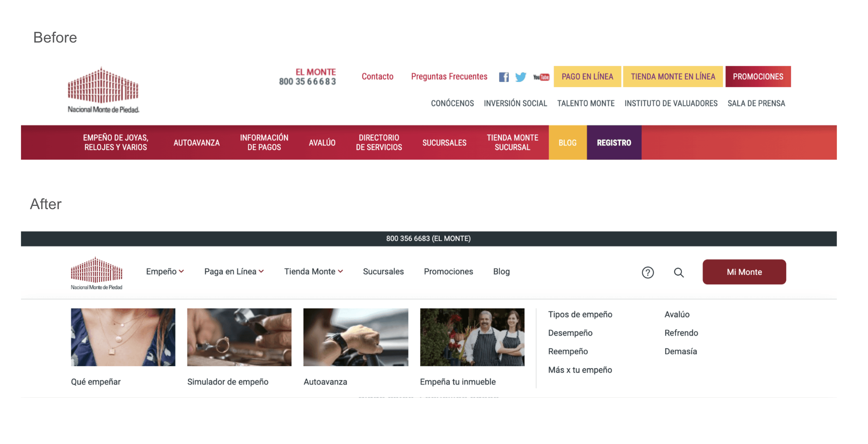Select the Autoavanza driving image thumbnail

tap(356, 337)
